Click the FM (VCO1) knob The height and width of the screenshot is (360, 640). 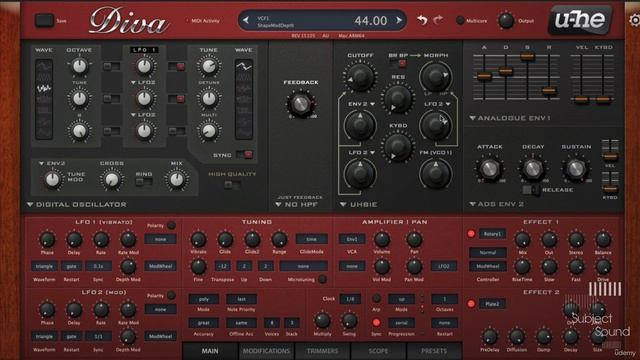pyautogui.click(x=435, y=173)
